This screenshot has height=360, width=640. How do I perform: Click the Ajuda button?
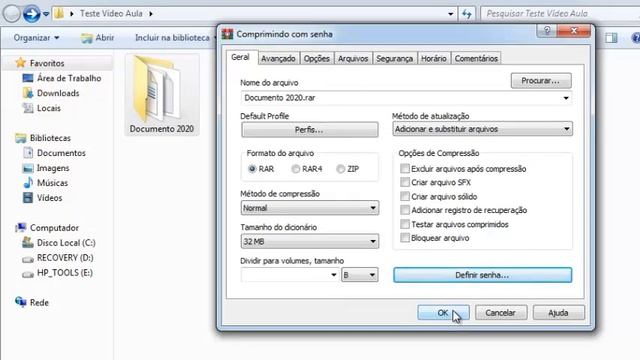[x=558, y=313]
